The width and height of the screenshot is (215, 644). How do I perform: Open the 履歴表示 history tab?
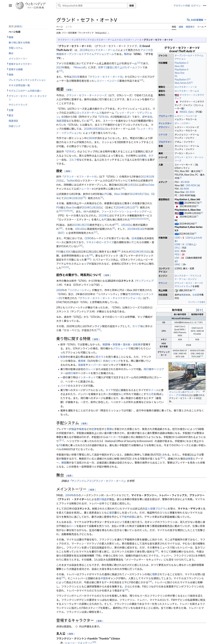coord(190,27)
